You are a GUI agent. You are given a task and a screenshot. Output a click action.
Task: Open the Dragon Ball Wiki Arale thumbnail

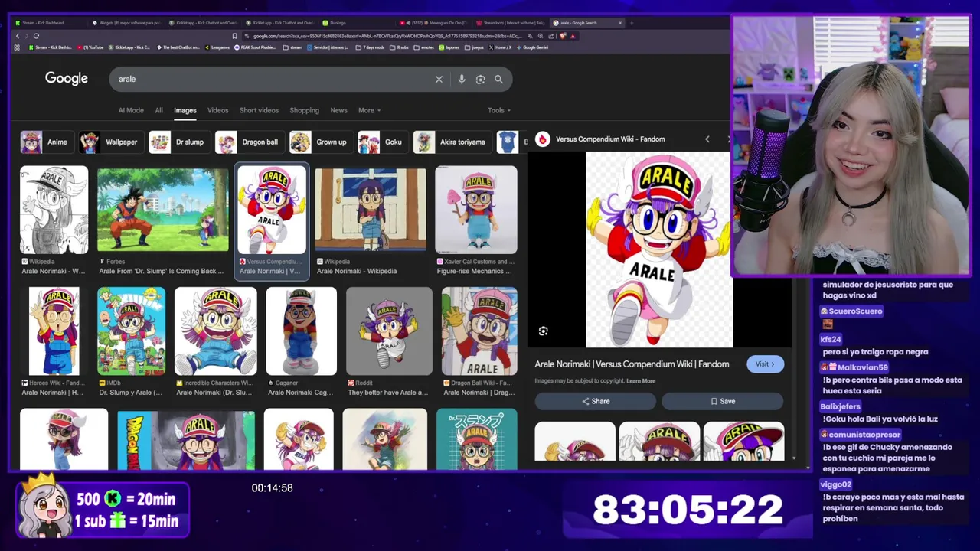(x=479, y=331)
